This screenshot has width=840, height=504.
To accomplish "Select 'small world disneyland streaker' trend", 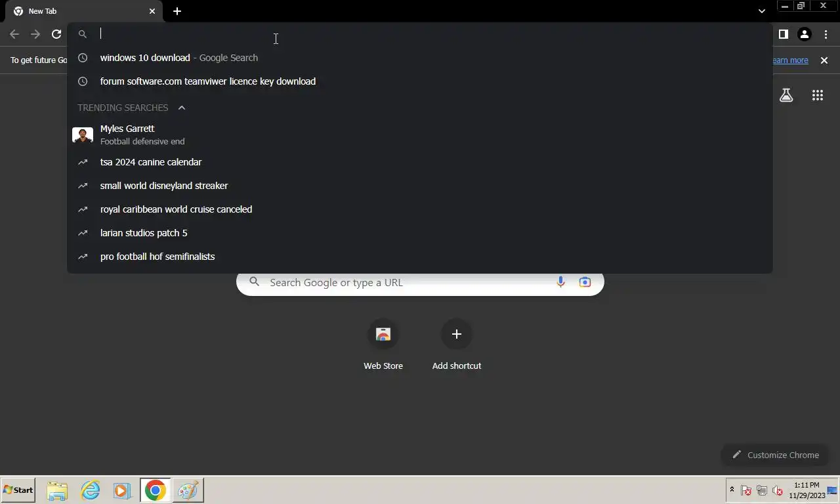I will [420, 186].
